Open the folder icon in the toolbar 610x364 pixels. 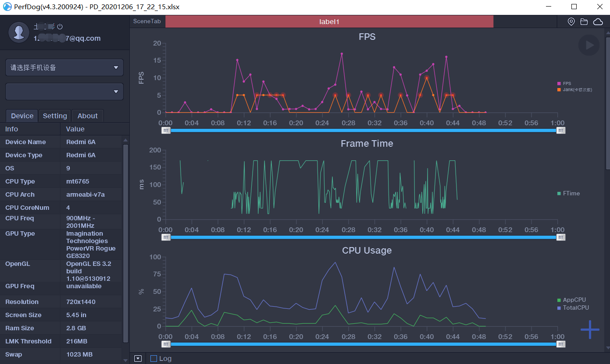pyautogui.click(x=584, y=22)
